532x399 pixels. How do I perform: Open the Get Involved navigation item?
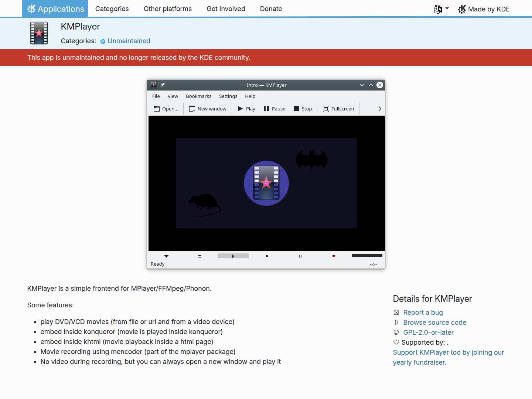pyautogui.click(x=226, y=9)
